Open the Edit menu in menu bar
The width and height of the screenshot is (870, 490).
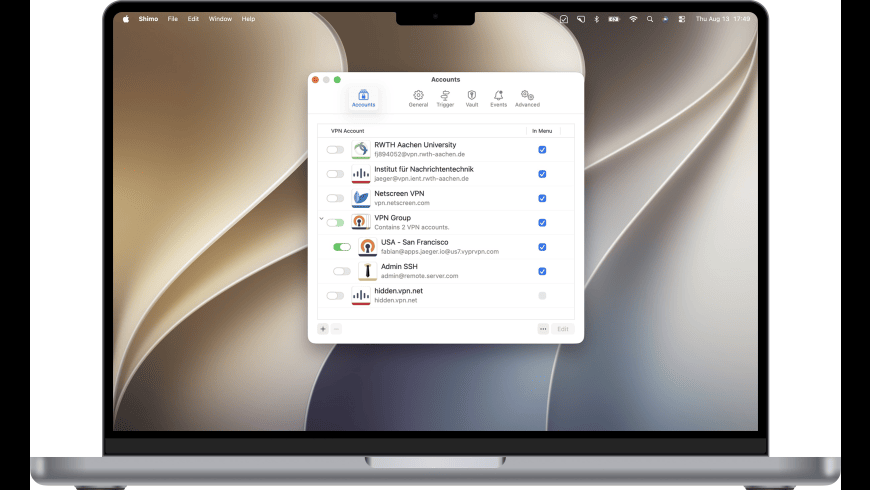[x=193, y=19]
